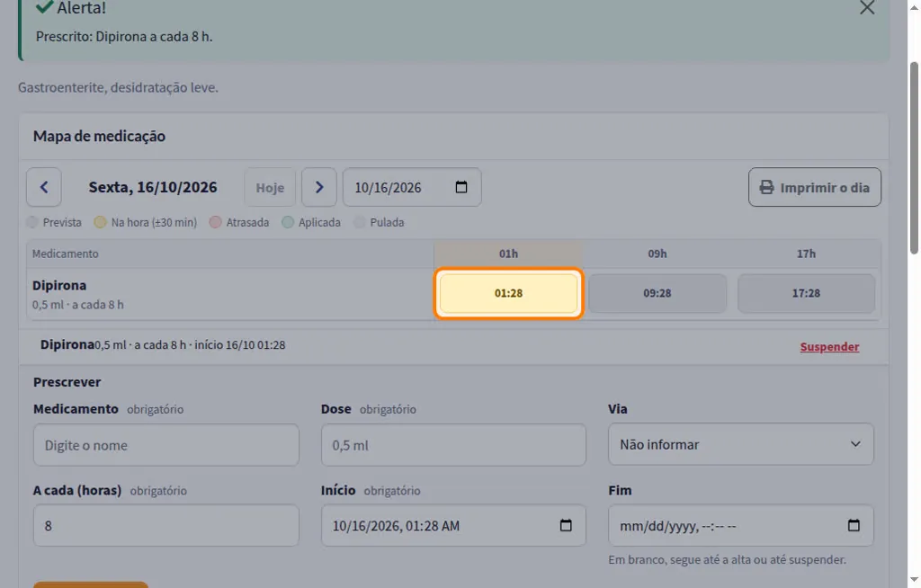Open calendar picker in Início field
Viewport: 921px width, 588px height.
pyautogui.click(x=566, y=525)
